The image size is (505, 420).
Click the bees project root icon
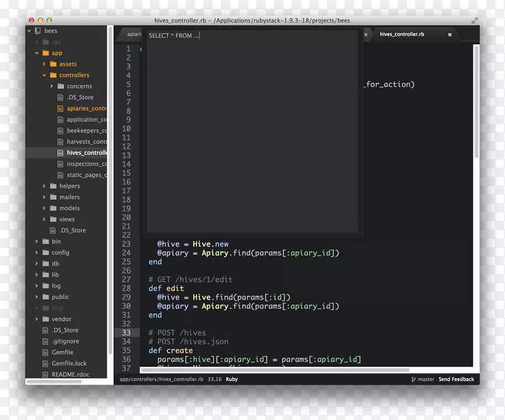pyautogui.click(x=37, y=30)
